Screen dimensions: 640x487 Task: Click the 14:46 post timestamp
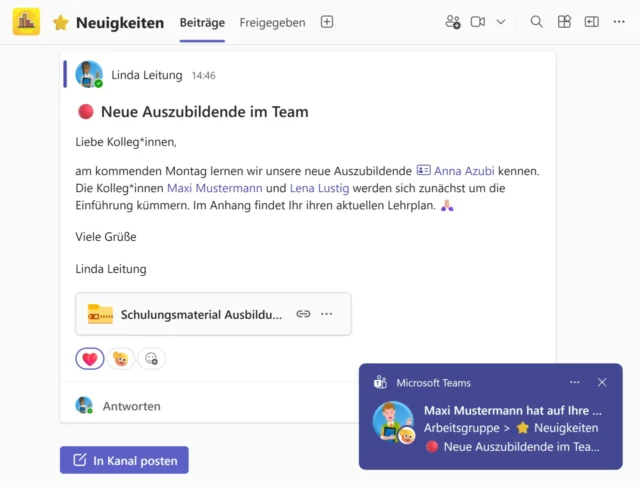(x=203, y=76)
